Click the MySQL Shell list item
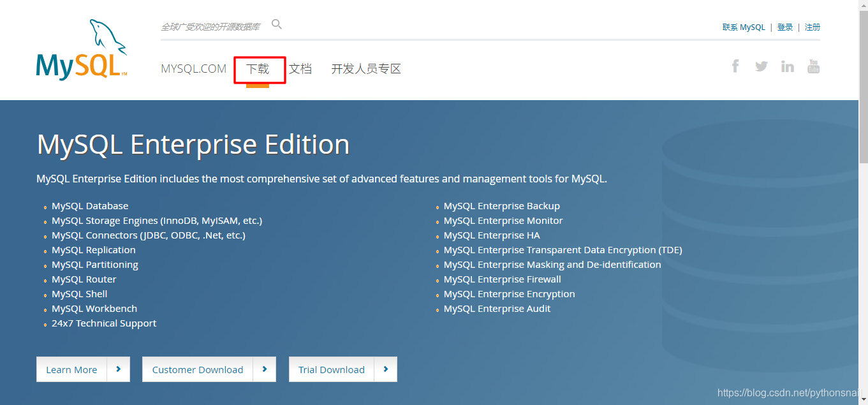Image resolution: width=868 pixels, height=405 pixels. point(80,294)
